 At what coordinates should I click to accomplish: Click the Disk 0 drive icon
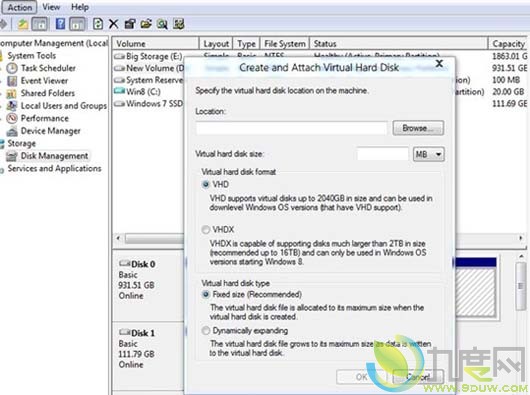tap(124, 264)
